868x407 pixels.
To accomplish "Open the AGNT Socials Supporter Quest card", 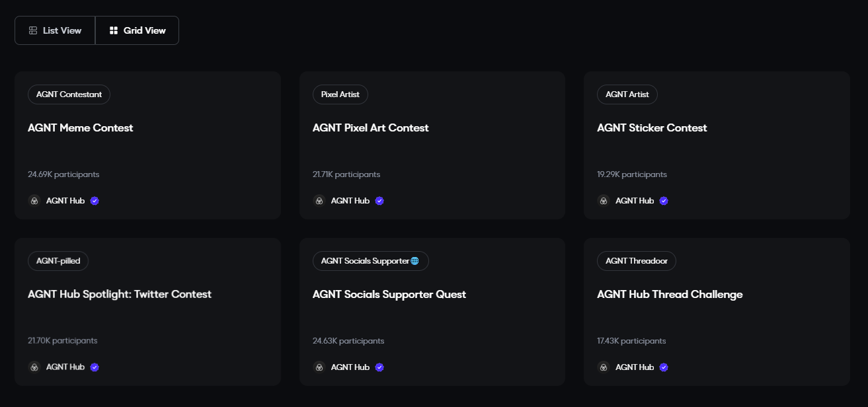I will pyautogui.click(x=432, y=311).
